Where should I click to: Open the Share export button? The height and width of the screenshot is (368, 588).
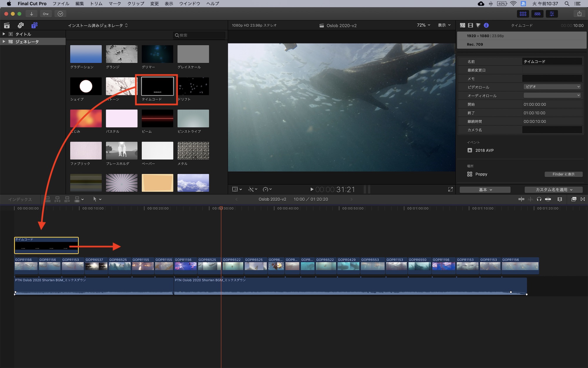579,14
